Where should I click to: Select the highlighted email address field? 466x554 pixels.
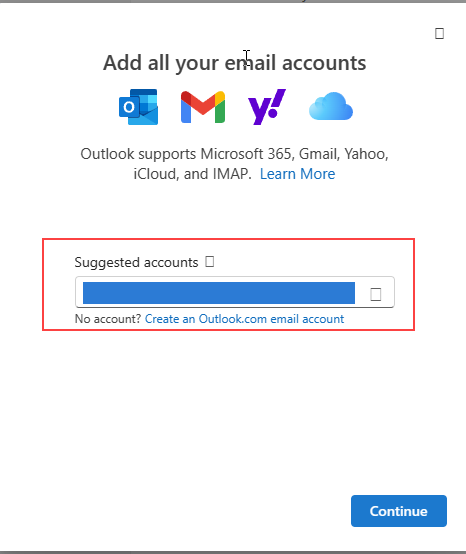tap(219, 293)
